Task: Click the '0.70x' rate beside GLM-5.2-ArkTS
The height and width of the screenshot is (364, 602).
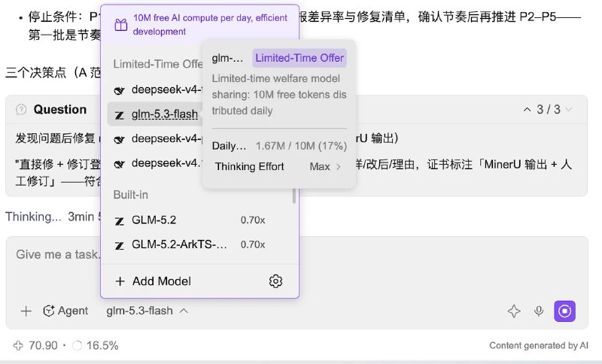Action: 253,244
